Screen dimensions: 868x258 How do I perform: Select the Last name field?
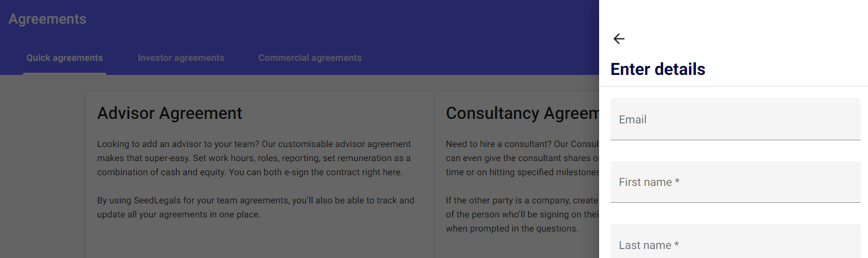735,244
